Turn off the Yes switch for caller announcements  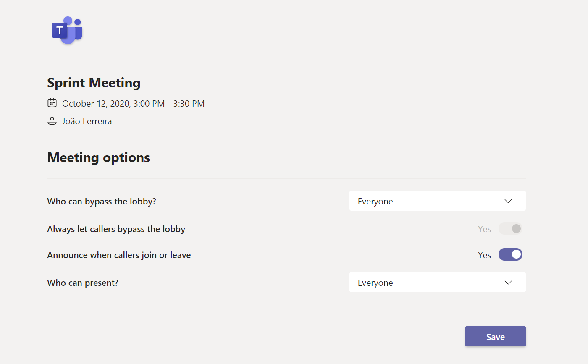click(510, 254)
